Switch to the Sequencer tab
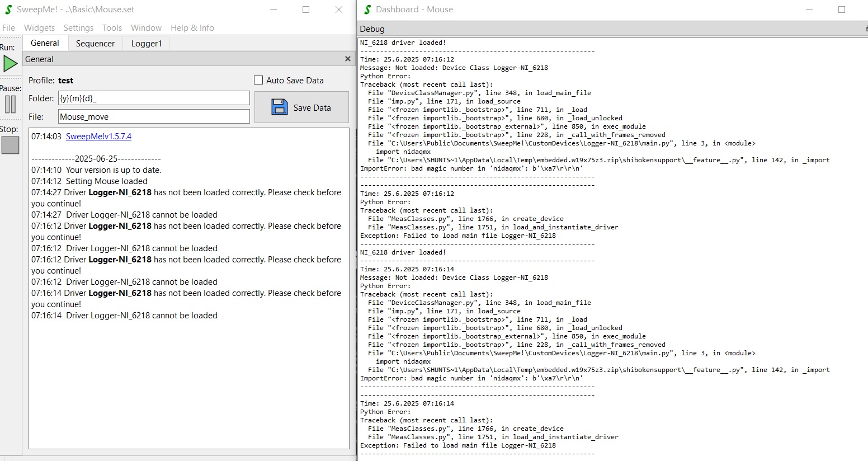 [x=95, y=43]
